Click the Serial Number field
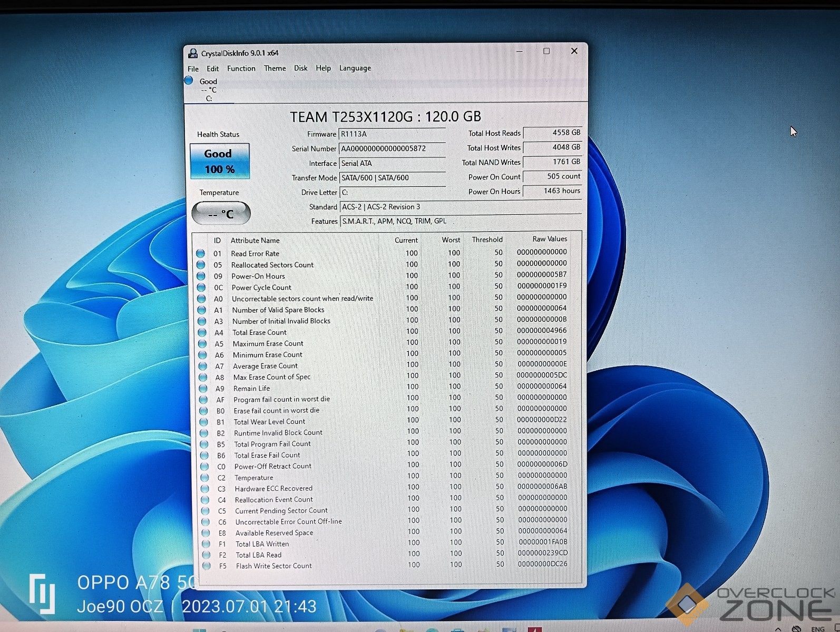Screen dimensions: 840x632 (392, 149)
